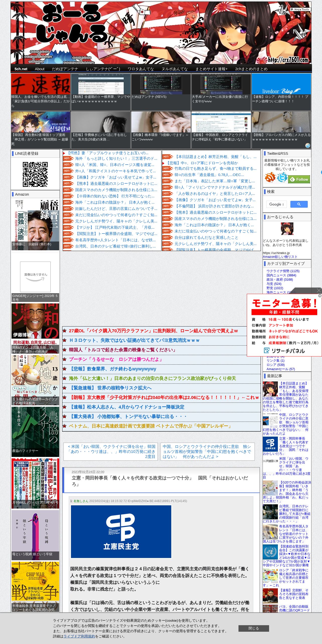Click the green Feedly Follow button
The height and width of the screenshot is (644, 322).
(299, 179)
